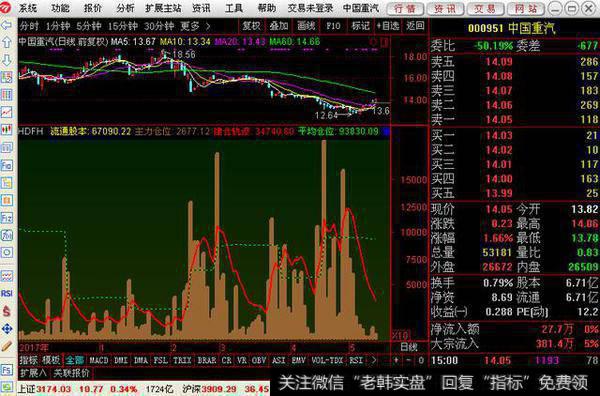600x396 pixels.
Task: Select the 5分钟 period
Action: [x=89, y=26]
